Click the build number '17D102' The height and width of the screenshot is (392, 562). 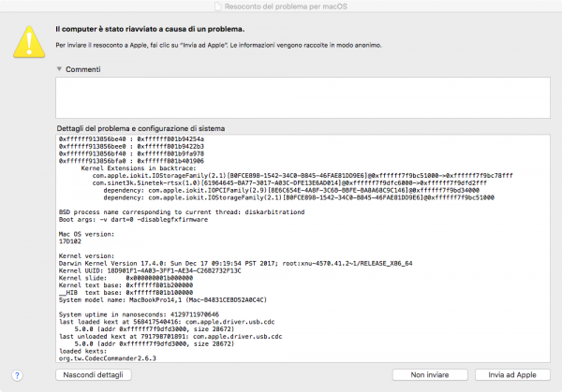click(70, 241)
